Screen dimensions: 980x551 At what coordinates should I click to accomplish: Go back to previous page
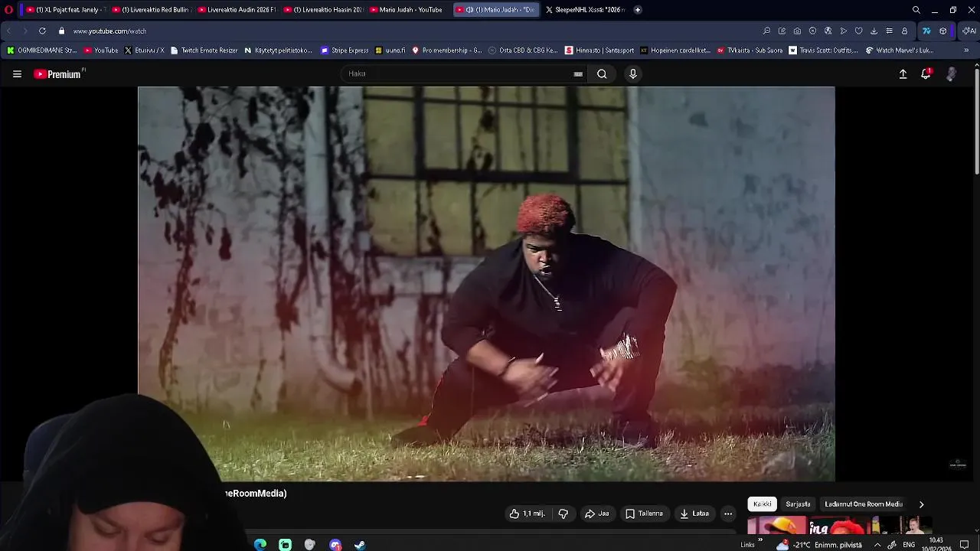click(x=8, y=31)
